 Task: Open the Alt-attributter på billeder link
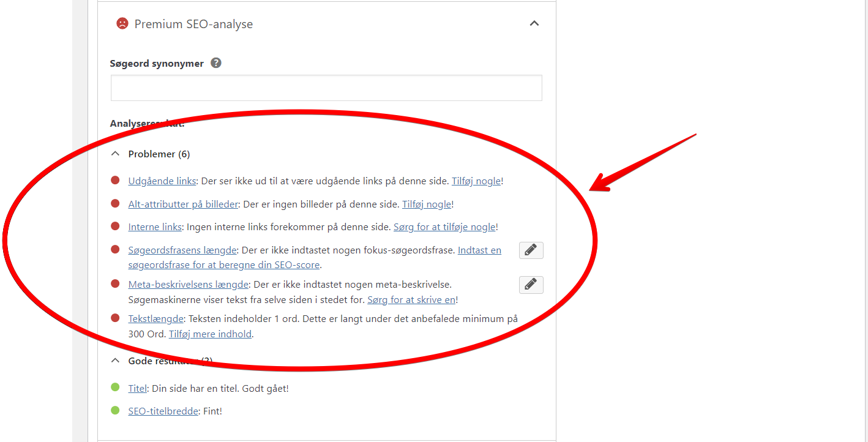(x=182, y=204)
